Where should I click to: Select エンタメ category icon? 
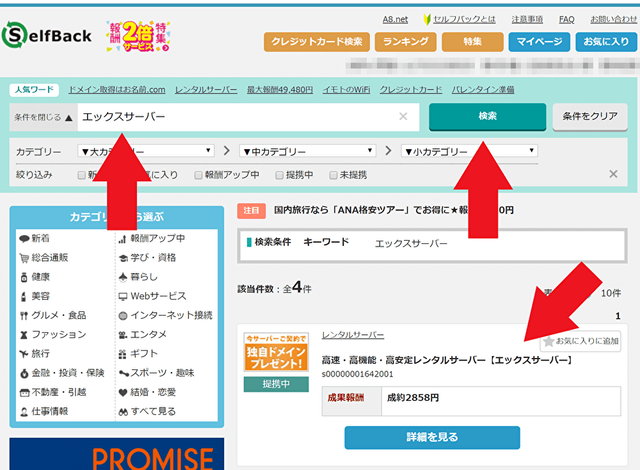123,335
